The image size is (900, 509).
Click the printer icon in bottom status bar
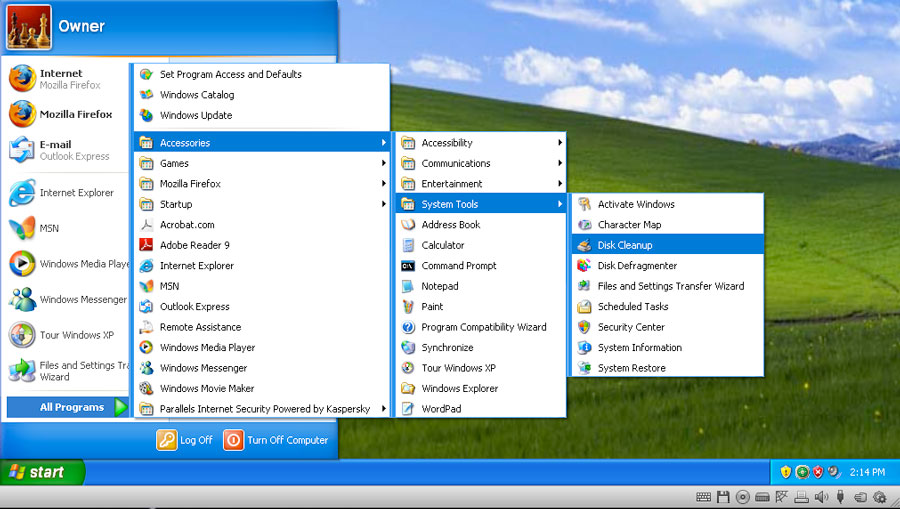pos(802,497)
